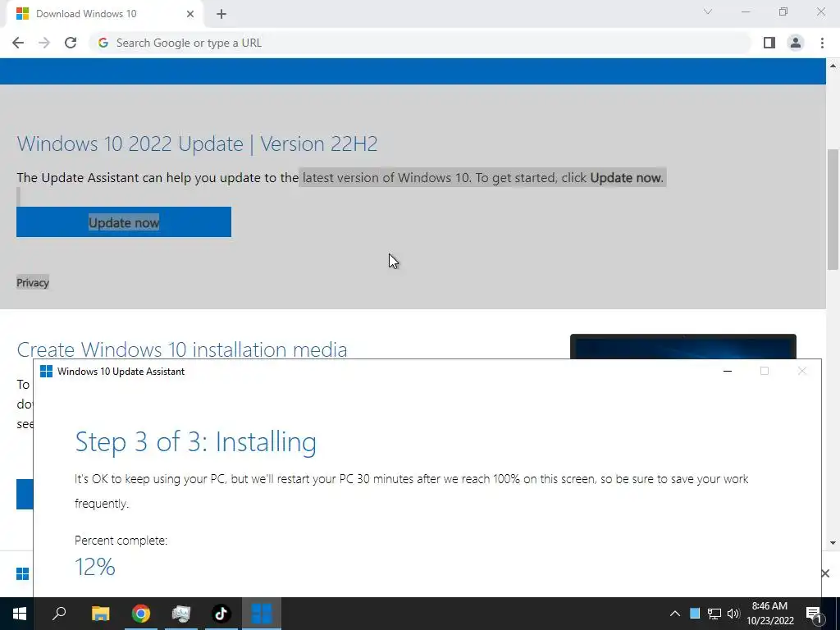The width and height of the screenshot is (840, 630).
Task: Open File Explorer from taskbar
Action: click(100, 614)
